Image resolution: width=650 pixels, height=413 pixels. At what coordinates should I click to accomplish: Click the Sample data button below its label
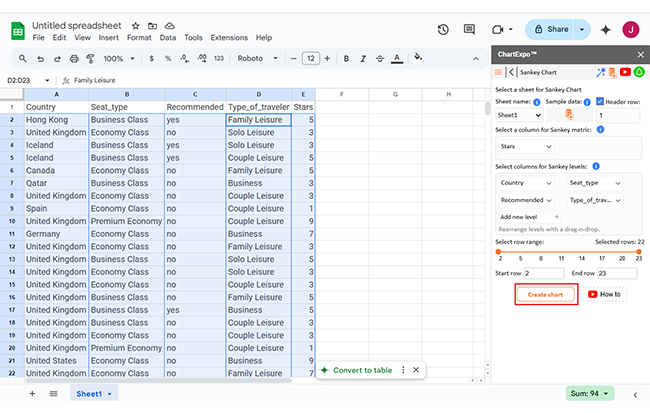tap(569, 115)
